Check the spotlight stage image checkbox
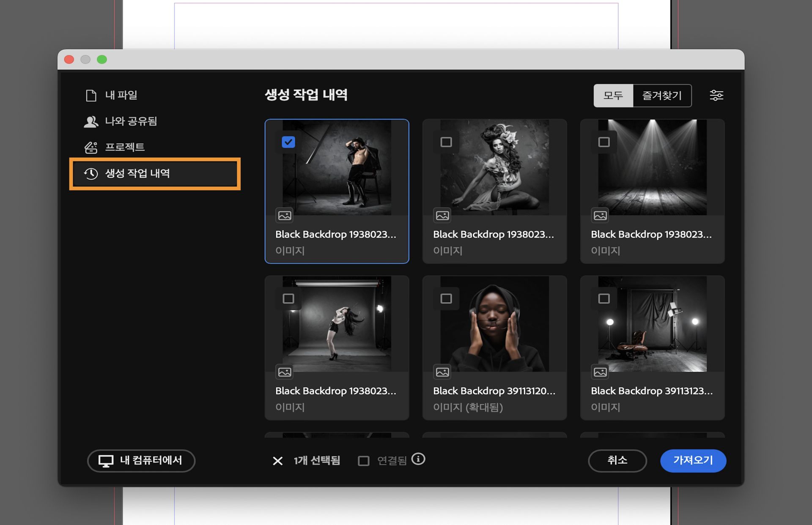The height and width of the screenshot is (525, 812). (604, 142)
